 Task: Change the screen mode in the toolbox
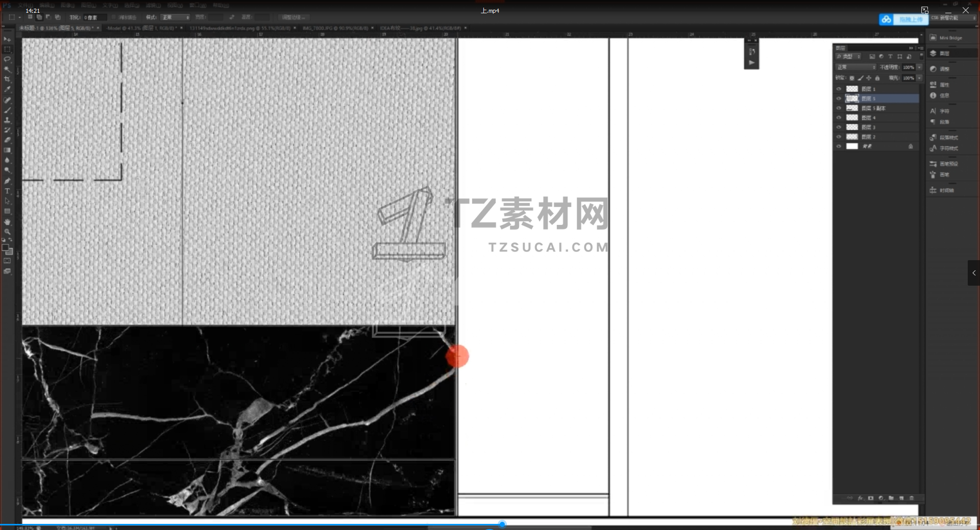(7, 271)
